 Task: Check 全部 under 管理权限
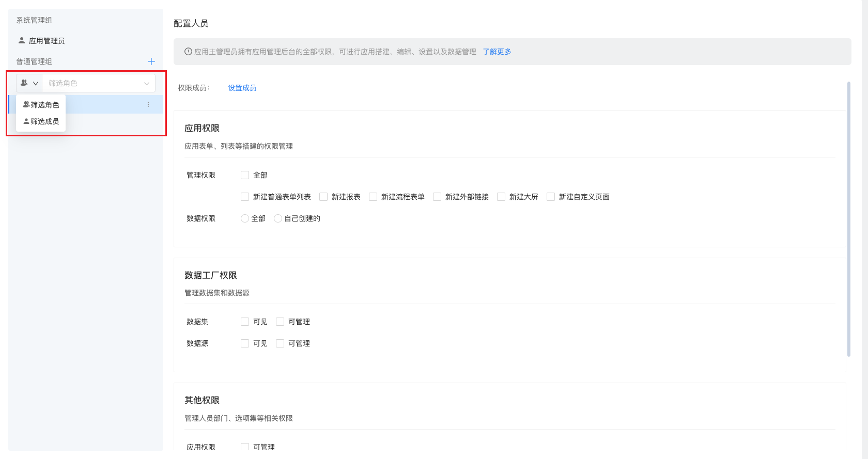point(245,175)
